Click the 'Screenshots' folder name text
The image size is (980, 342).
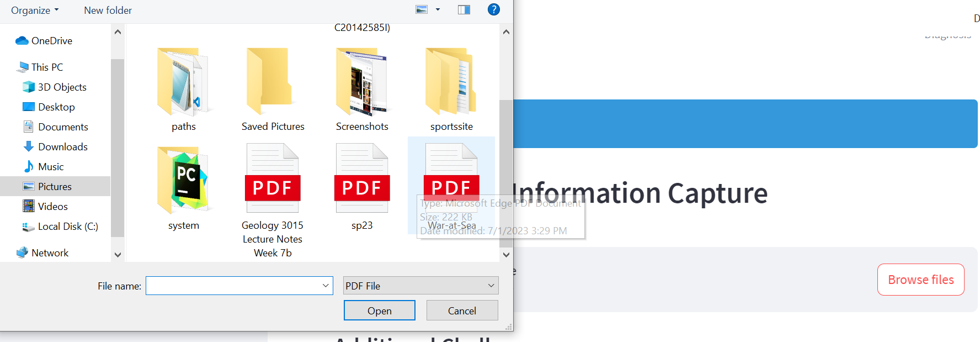coord(362,127)
